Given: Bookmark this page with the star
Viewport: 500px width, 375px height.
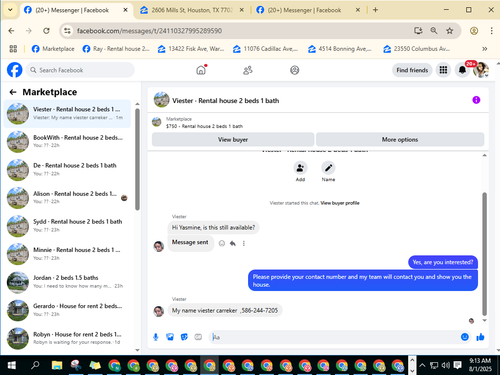Looking at the screenshot, I should point(450,31).
